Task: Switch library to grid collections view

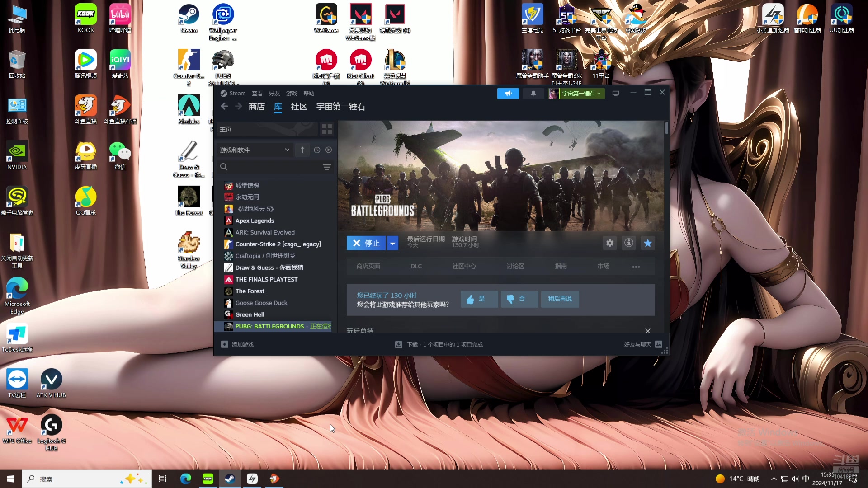Action: pyautogui.click(x=327, y=129)
